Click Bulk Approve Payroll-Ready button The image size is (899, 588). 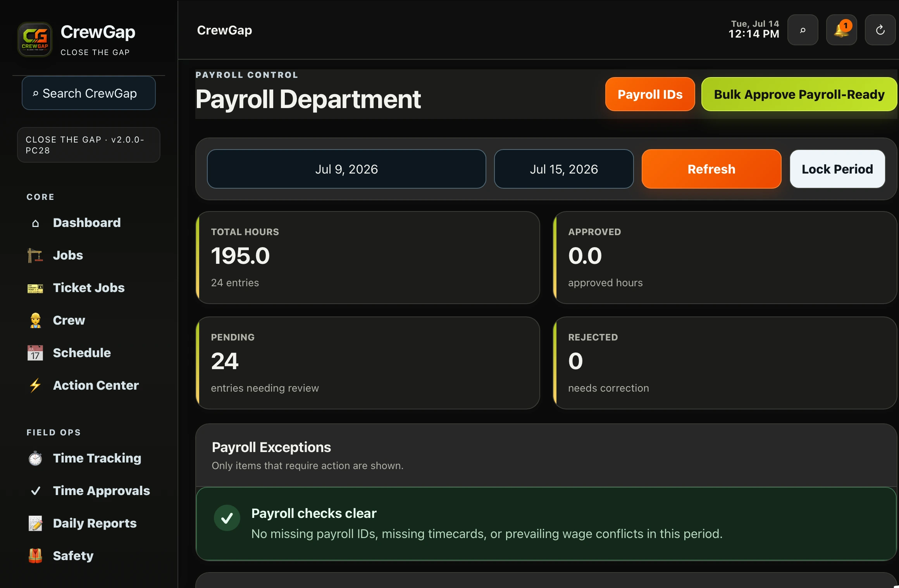[799, 94]
